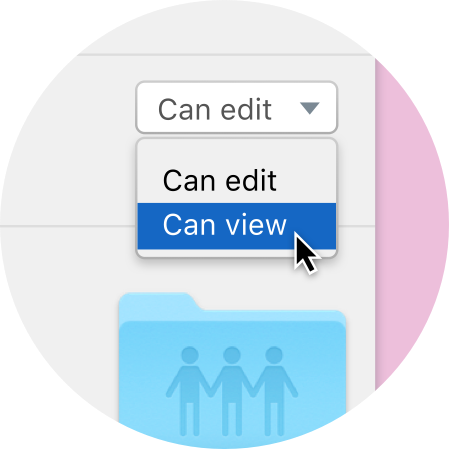Select the left person figure on folder
449x449 pixels.
190,391
